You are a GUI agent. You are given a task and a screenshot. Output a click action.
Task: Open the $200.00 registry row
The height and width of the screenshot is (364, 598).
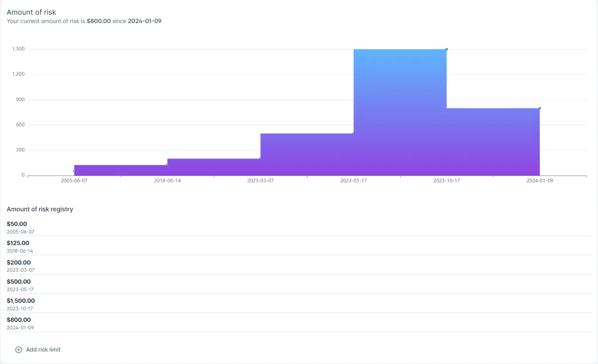click(19, 263)
